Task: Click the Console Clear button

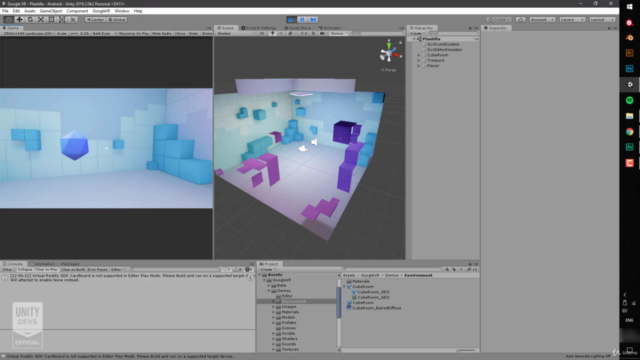Action: click(7, 269)
